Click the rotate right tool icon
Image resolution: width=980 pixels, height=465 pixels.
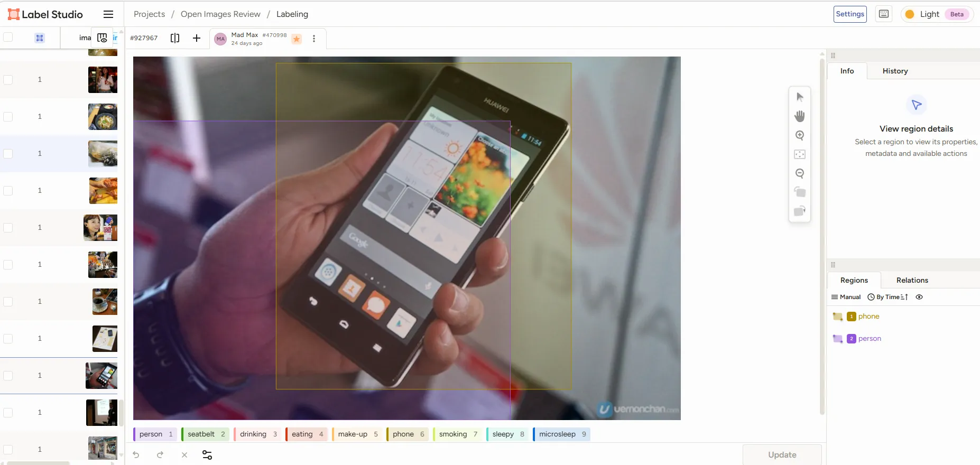800,211
